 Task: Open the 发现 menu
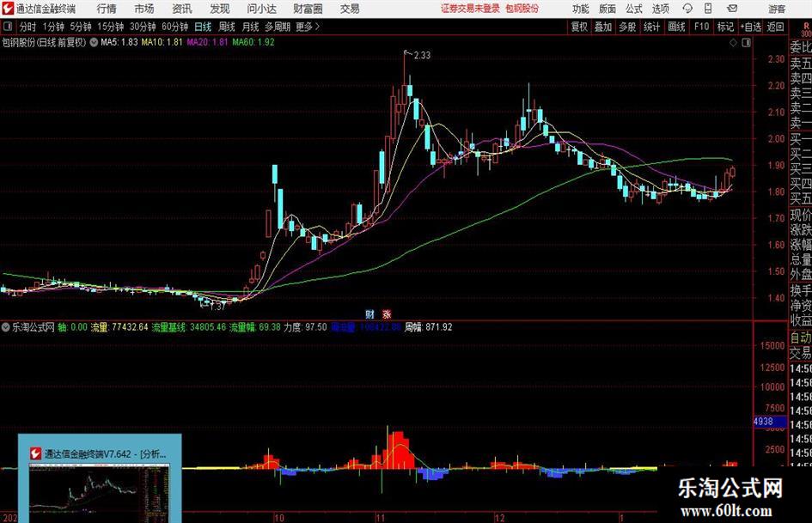click(220, 9)
